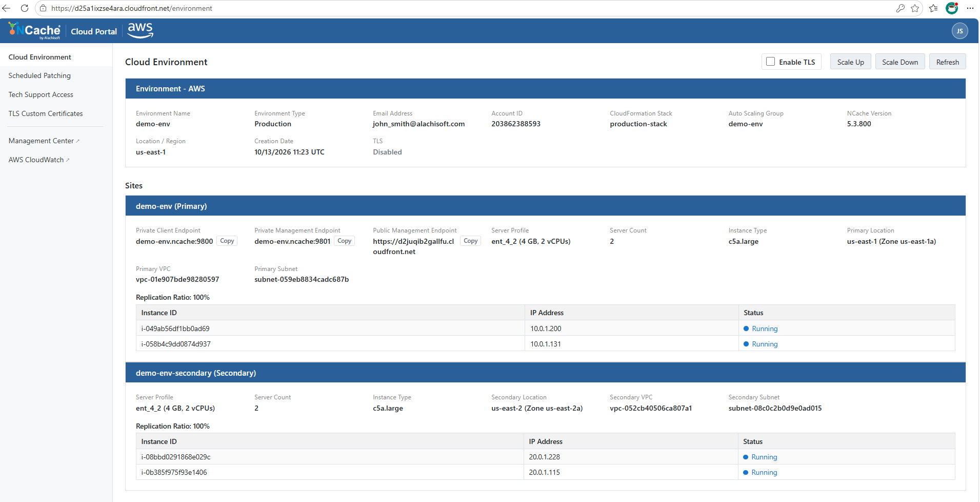Click the Account ID 203862388593
This screenshot has height=502, width=980.
point(516,124)
